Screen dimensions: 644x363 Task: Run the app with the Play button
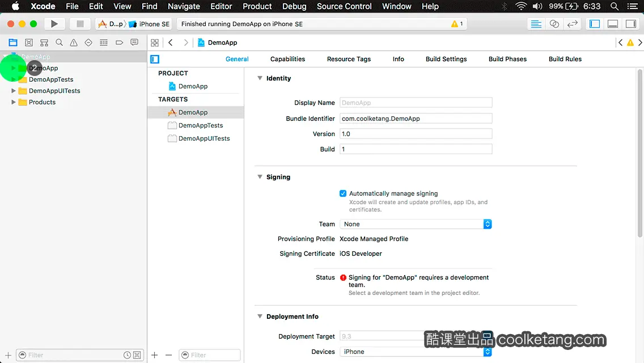click(x=54, y=24)
